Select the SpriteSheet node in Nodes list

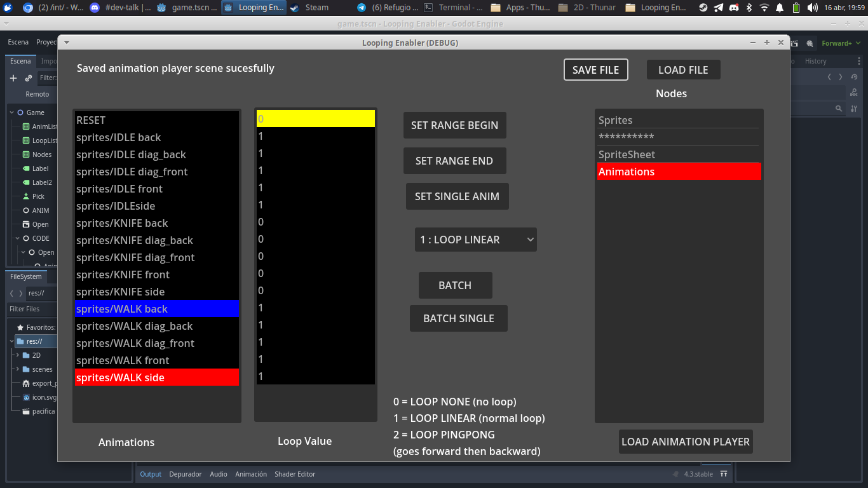coord(679,154)
